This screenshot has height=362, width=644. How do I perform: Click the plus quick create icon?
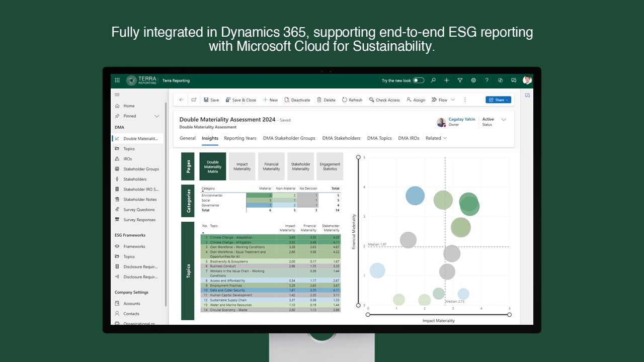coord(446,80)
